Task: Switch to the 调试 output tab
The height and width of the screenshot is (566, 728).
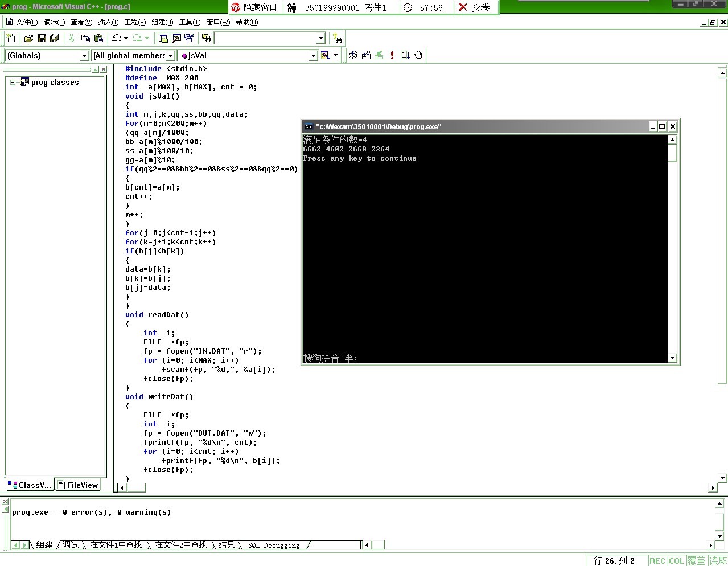Action: 71,545
